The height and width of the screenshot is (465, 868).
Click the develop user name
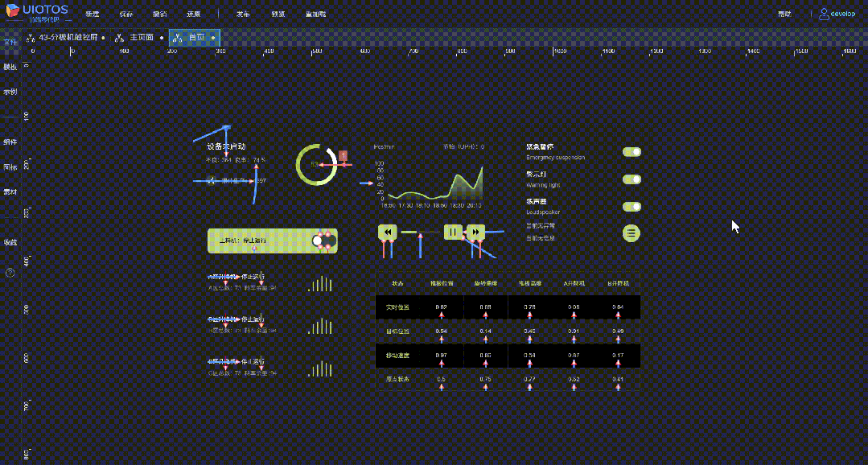[x=843, y=14]
